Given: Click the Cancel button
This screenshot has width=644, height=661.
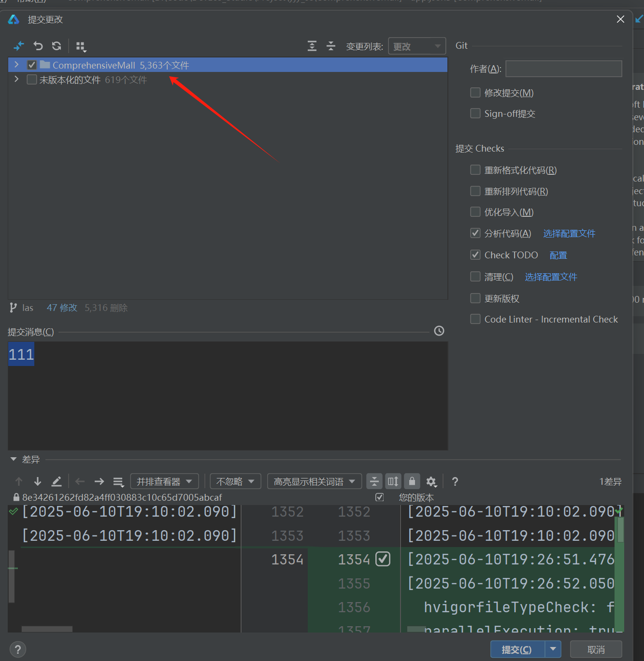Looking at the screenshot, I should point(596,649).
